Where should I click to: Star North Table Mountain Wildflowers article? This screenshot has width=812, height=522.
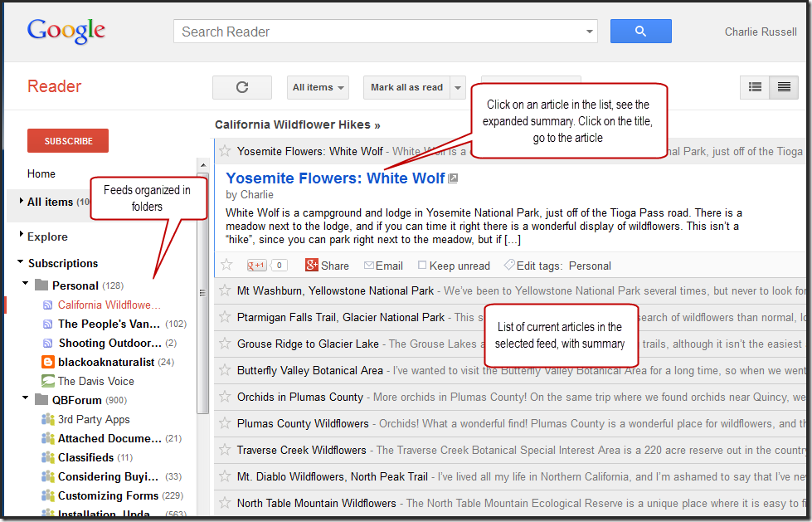225,502
